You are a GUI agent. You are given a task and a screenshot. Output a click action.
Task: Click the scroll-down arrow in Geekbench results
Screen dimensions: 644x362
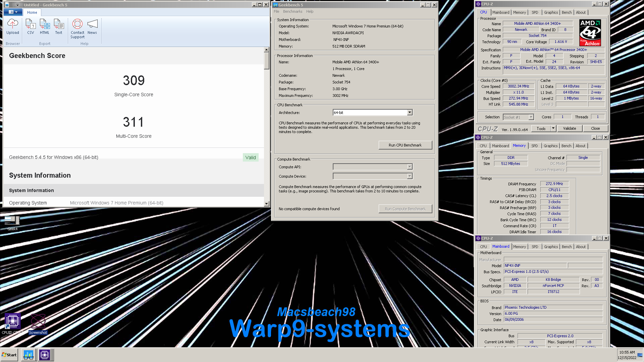click(x=267, y=203)
